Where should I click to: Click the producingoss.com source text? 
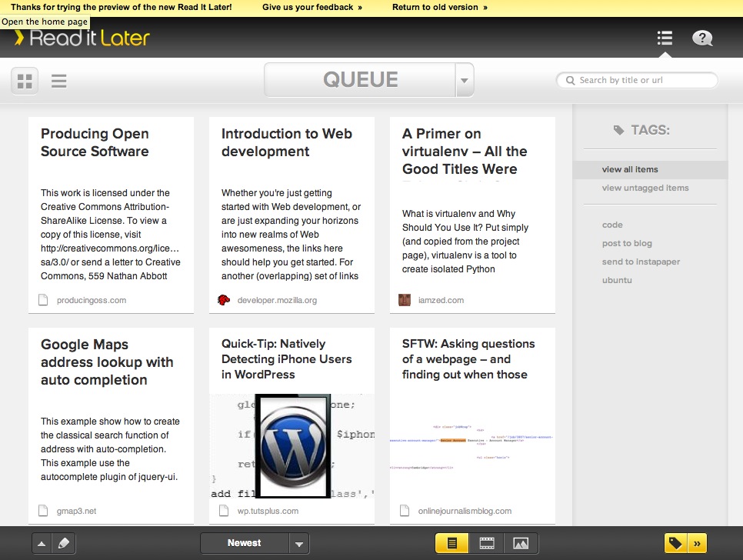click(92, 300)
